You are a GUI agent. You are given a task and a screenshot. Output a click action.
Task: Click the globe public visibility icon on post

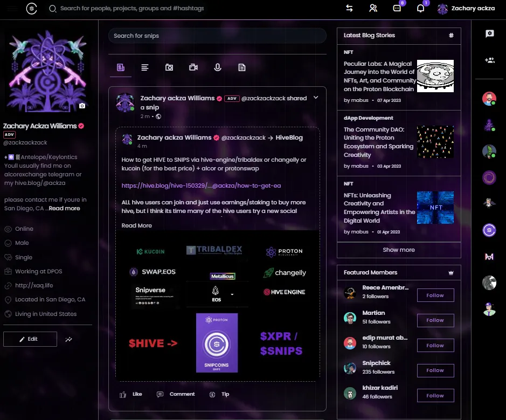(158, 116)
